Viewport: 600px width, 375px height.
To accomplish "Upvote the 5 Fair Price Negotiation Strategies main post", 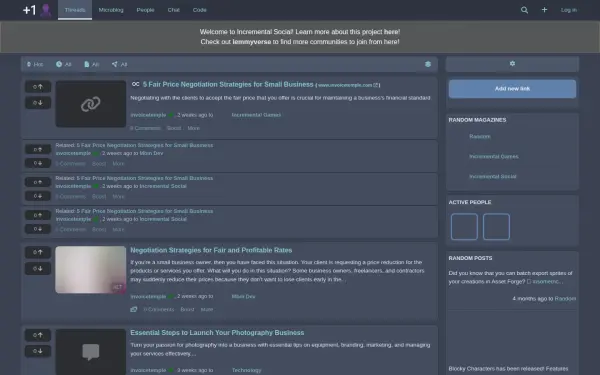I will 38,87.
